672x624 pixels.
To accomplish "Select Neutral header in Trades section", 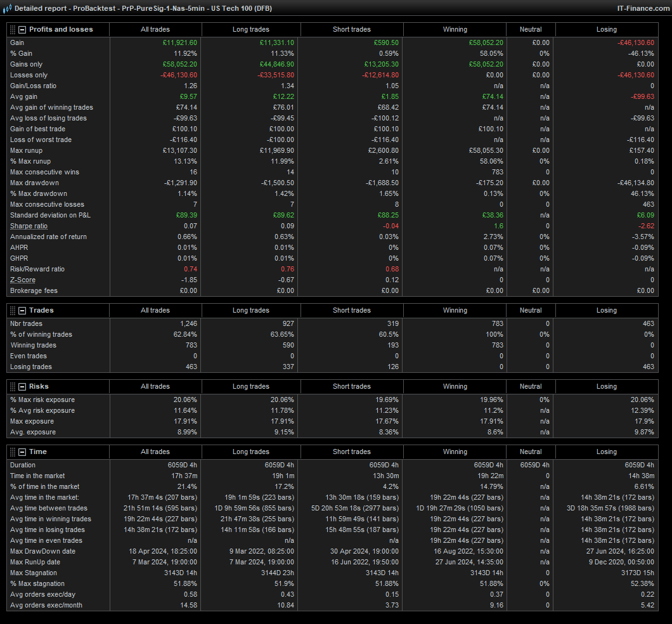I will click(531, 311).
